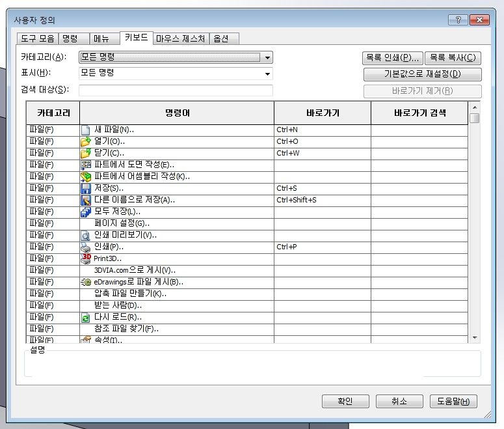Screen dimensions: 504x429
Task: Click the Print (인쇄) printer icon
Action: click(x=85, y=247)
